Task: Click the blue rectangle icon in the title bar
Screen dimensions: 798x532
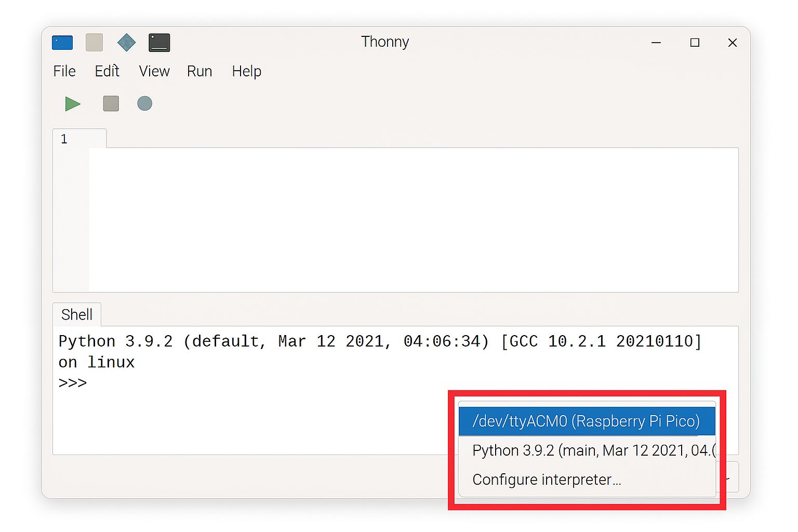Action: (62, 43)
